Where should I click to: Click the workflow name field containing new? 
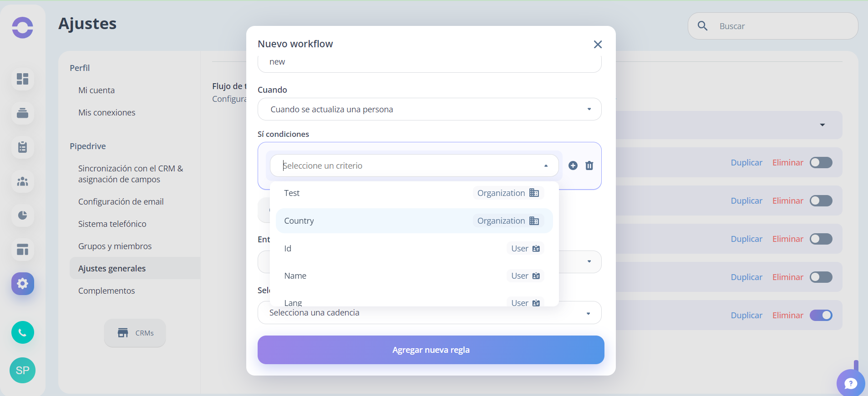pyautogui.click(x=429, y=63)
